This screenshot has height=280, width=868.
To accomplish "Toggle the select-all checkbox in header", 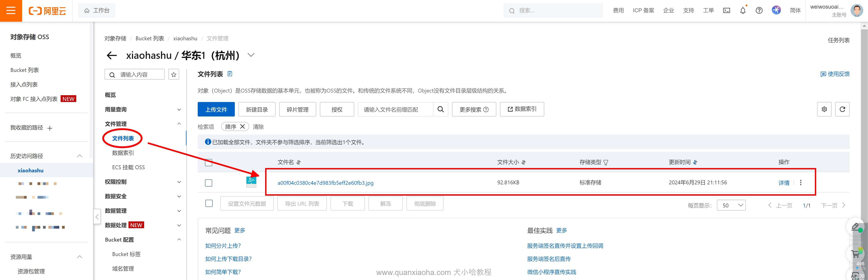I will (x=209, y=162).
